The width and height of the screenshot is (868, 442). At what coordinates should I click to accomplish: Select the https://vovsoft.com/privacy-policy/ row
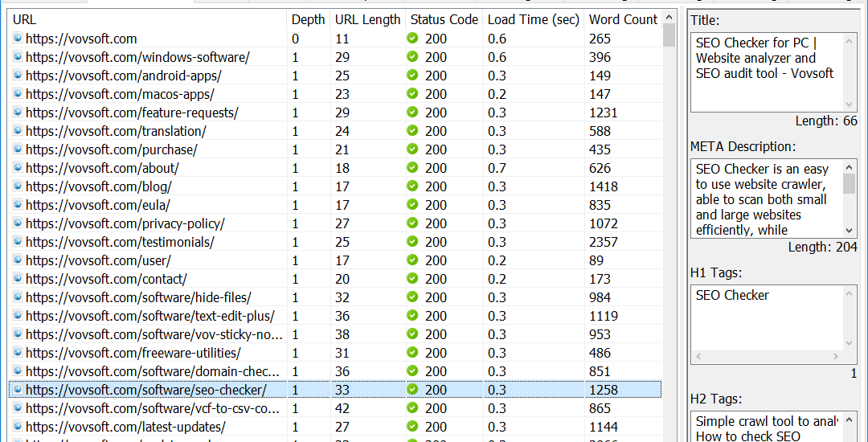pos(125,223)
